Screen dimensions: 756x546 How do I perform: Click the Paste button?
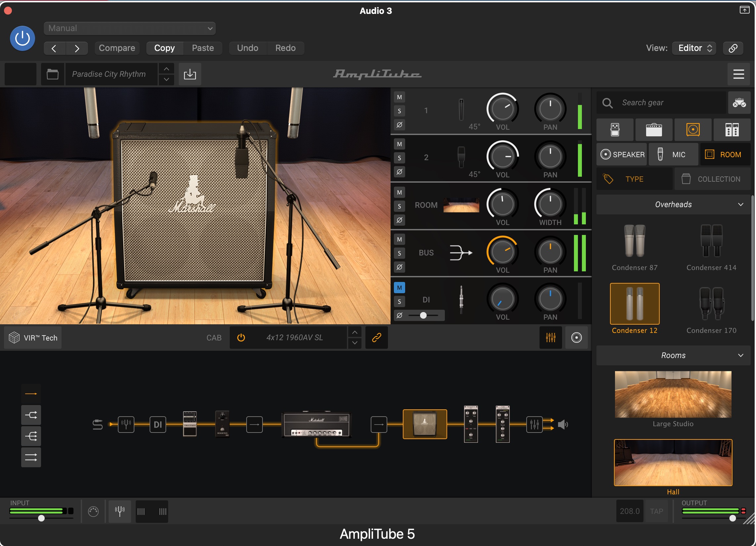click(203, 48)
